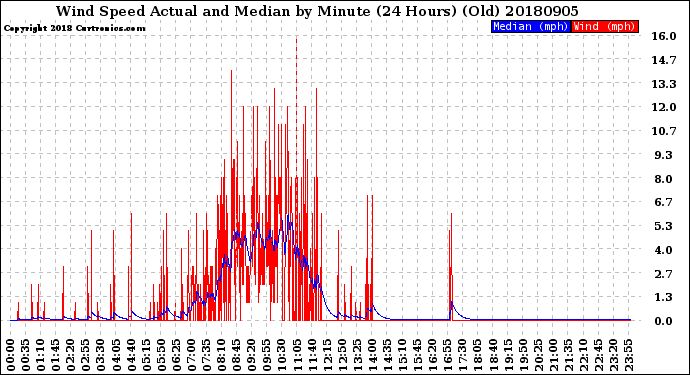Click the 05:50 time axis label
690x375 pixels.
161,355
